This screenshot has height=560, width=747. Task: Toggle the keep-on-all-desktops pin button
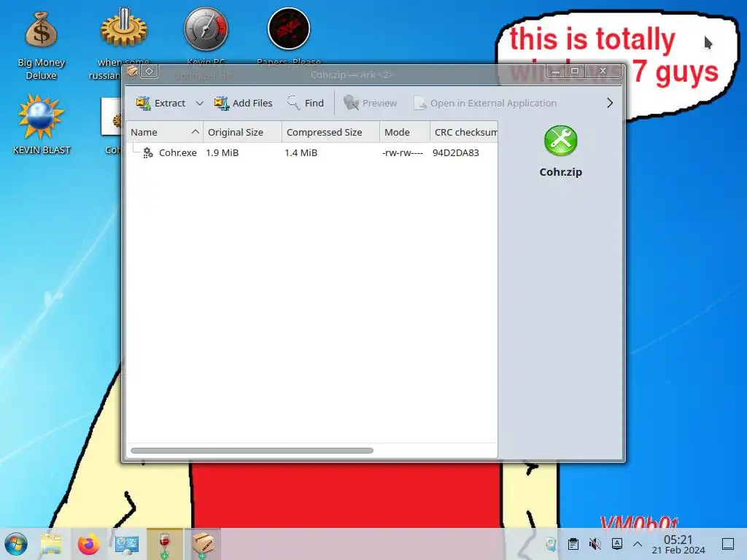point(149,71)
